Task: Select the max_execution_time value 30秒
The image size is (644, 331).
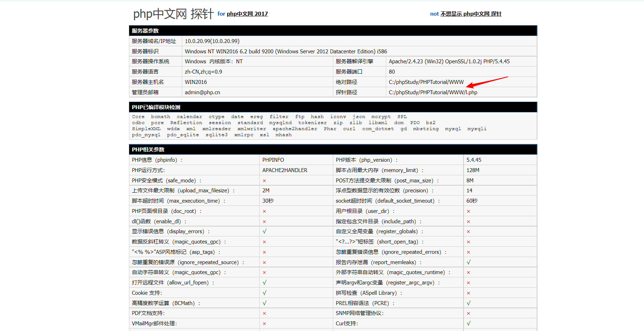Action: (x=268, y=201)
